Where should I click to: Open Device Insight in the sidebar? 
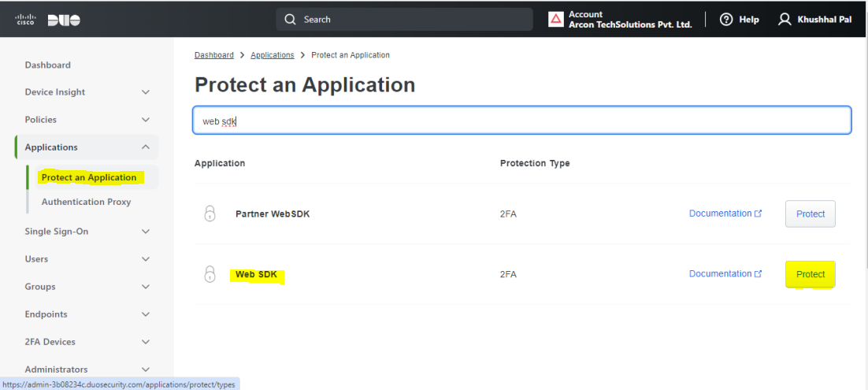coord(55,92)
